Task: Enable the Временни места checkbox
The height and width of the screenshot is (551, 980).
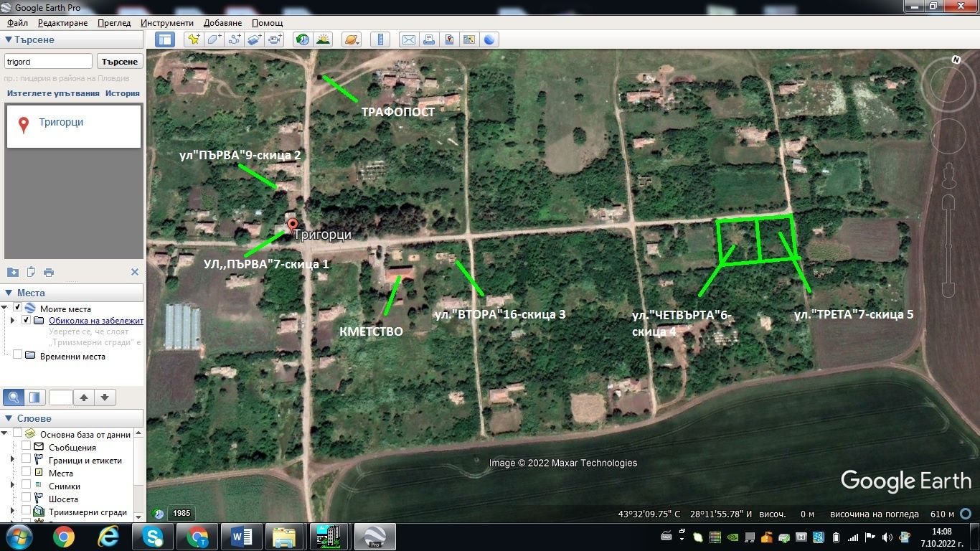Action: tap(18, 355)
